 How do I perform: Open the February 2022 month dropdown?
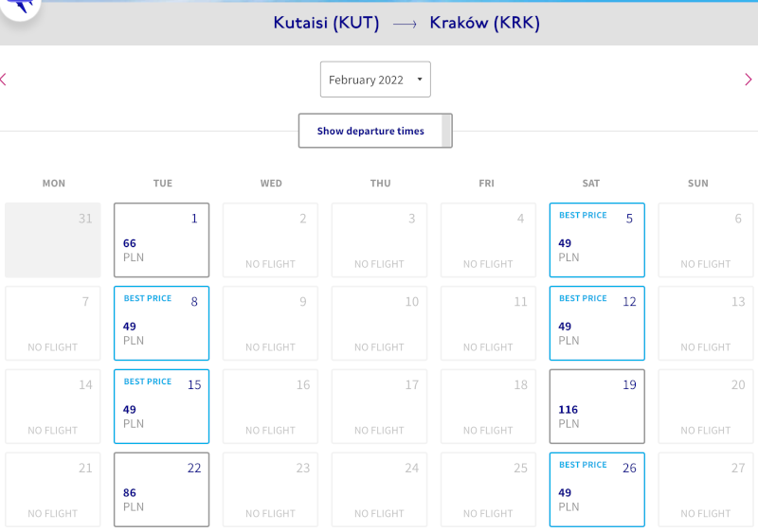[375, 80]
